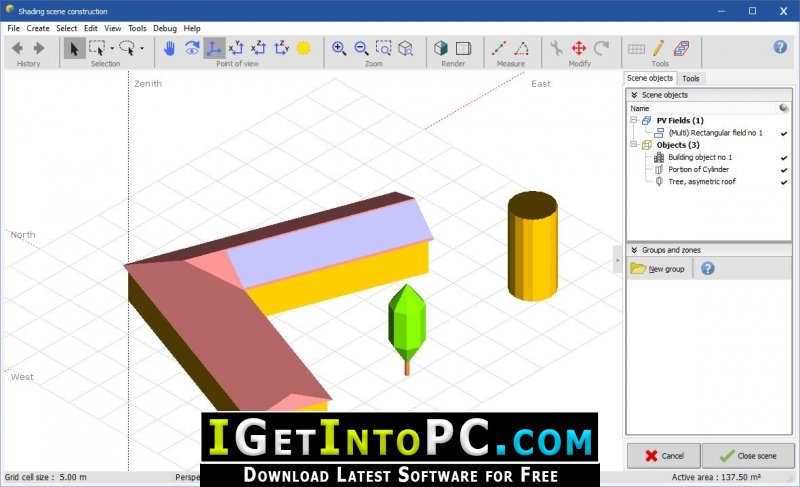This screenshot has height=487, width=800.
Task: Click the History back arrow
Action: (x=17, y=48)
